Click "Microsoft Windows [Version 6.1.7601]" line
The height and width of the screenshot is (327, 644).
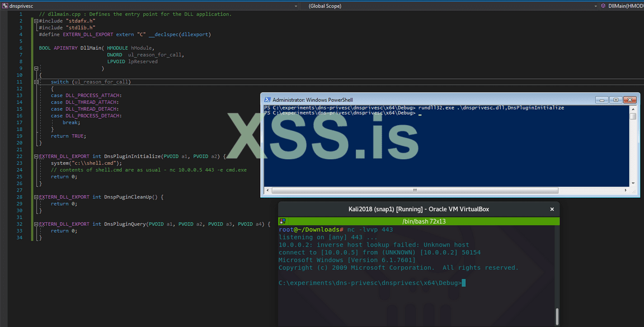[x=347, y=260]
